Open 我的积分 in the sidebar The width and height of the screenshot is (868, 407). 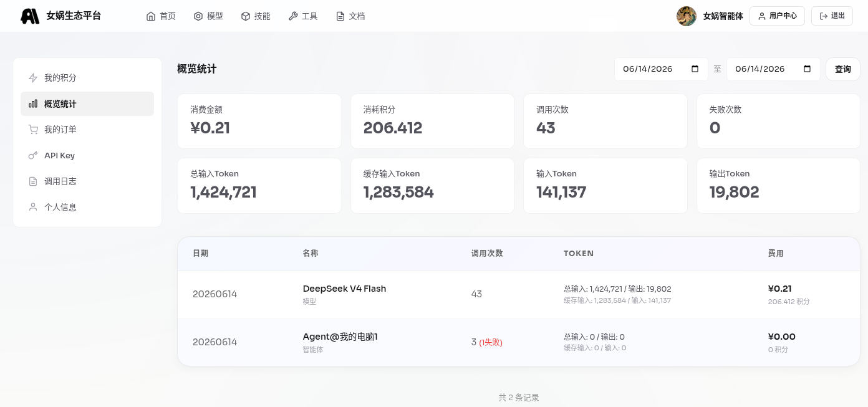[87, 78]
